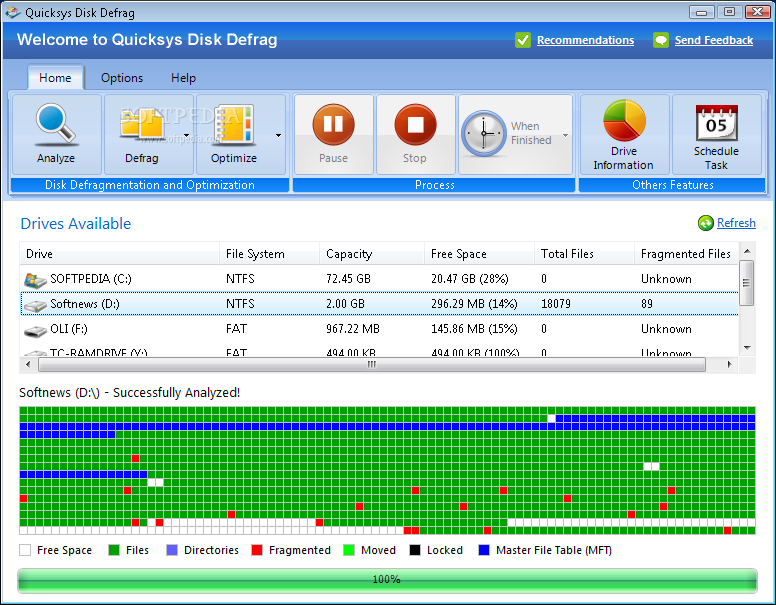
Task: Click the When Finished clock icon
Action: [484, 134]
